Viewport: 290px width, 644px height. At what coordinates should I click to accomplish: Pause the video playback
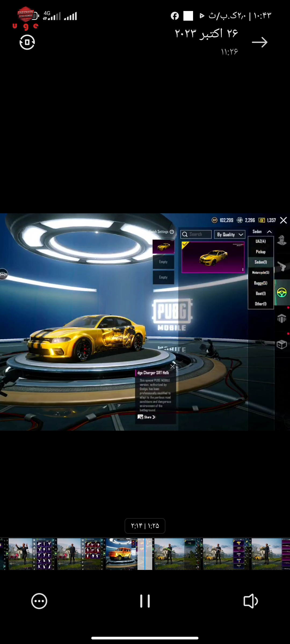[145, 601]
